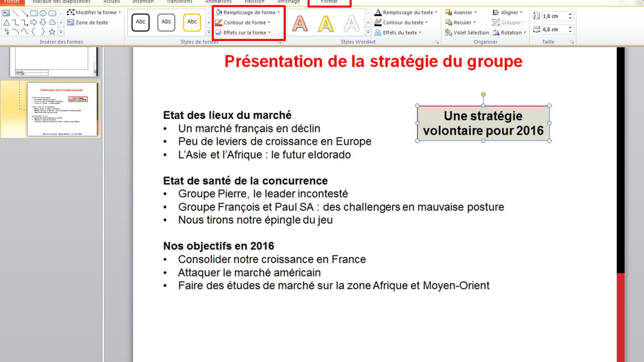The height and width of the screenshot is (362, 644).
Task: Choose the five-point star shape
Action: [52, 32]
